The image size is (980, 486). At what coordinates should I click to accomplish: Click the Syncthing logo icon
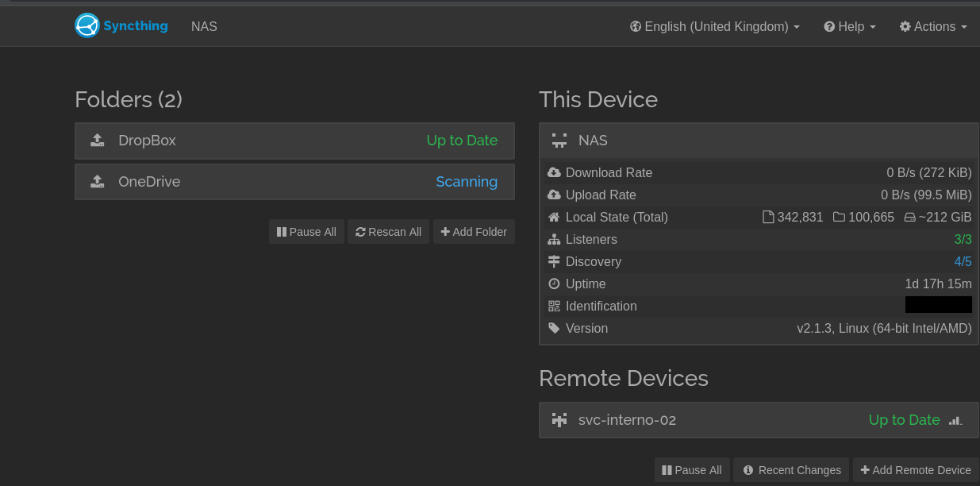coord(86,25)
